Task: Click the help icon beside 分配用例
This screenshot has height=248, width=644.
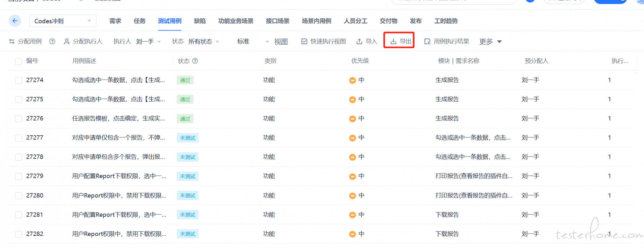Action: [x=52, y=41]
